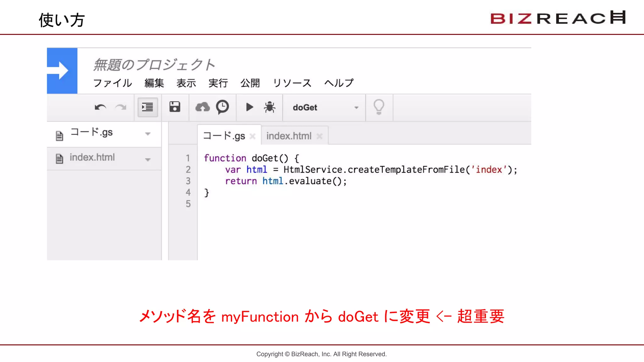Viewport: 644px width, 362px height.
Task: Select コード.gs in the file sidebar
Action: 104,134
